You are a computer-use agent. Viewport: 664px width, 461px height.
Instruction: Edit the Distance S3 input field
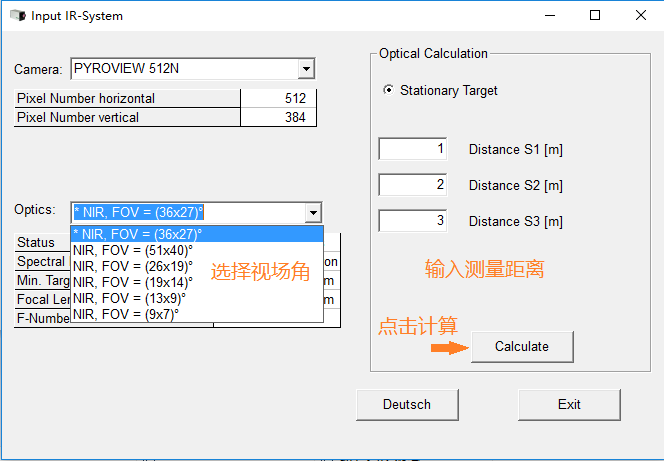[x=413, y=221]
